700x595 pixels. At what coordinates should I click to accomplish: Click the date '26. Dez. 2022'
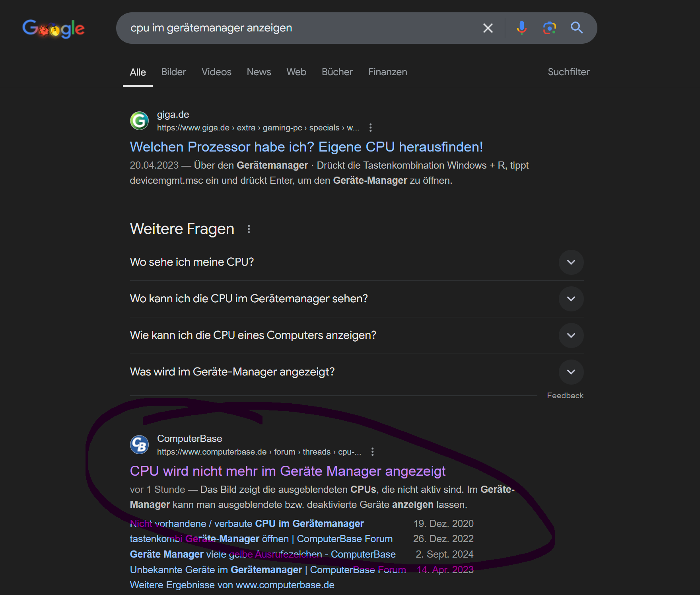click(443, 539)
